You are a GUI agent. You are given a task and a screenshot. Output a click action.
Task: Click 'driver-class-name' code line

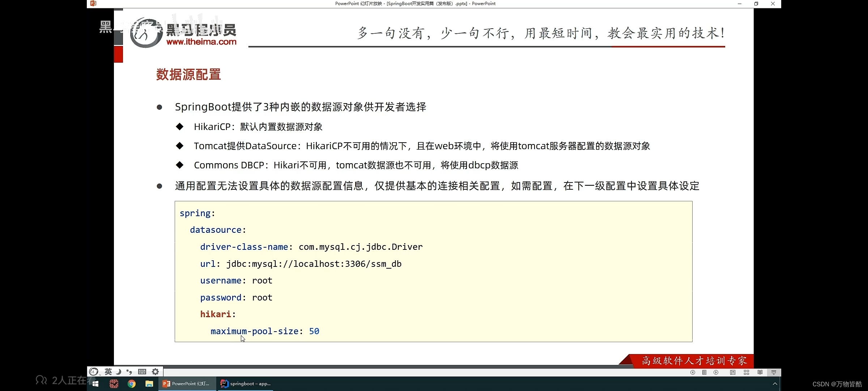point(311,247)
